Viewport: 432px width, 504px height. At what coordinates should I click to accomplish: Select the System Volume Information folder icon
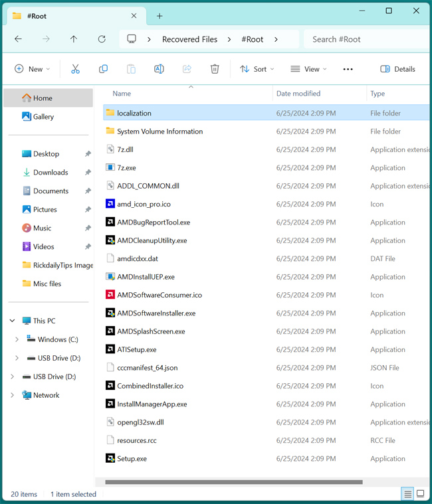click(110, 131)
